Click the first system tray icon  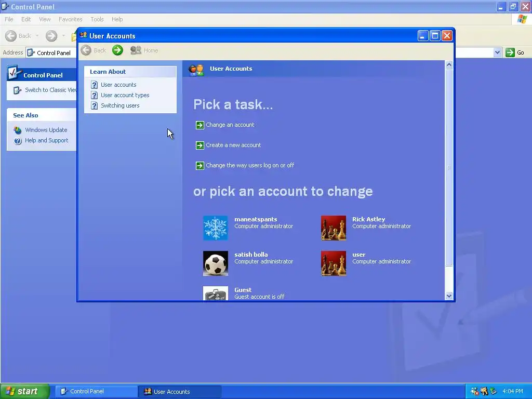[475, 391]
